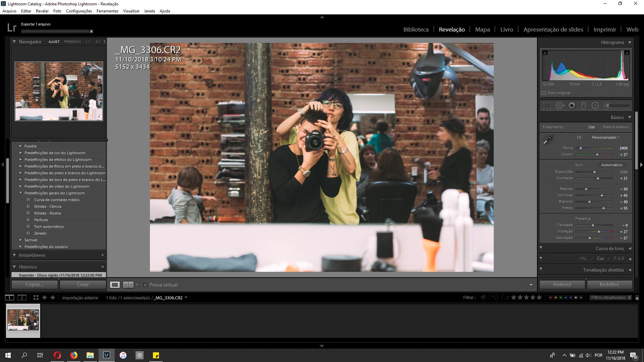Collapse Predefinições gerais do Lightroom folder

pos(20,193)
